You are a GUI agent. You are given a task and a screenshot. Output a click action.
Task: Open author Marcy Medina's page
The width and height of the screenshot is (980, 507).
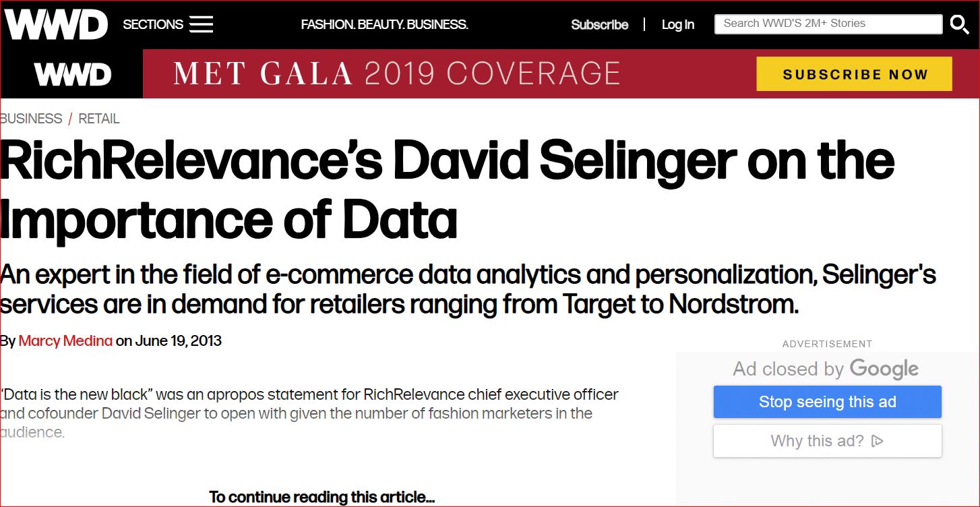pyautogui.click(x=65, y=340)
